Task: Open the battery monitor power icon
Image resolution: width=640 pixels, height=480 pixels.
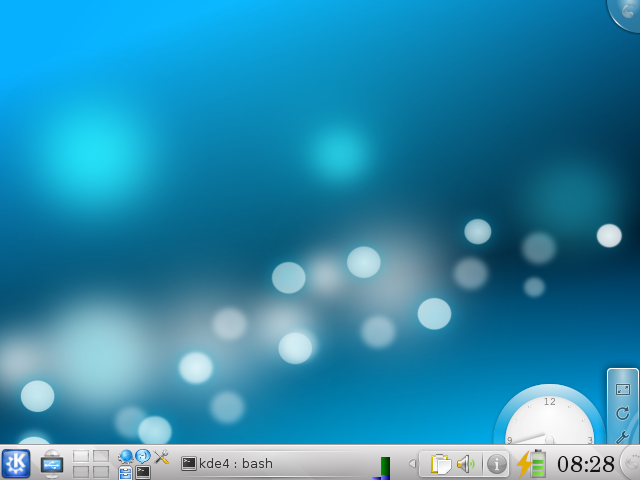Action: 531,464
